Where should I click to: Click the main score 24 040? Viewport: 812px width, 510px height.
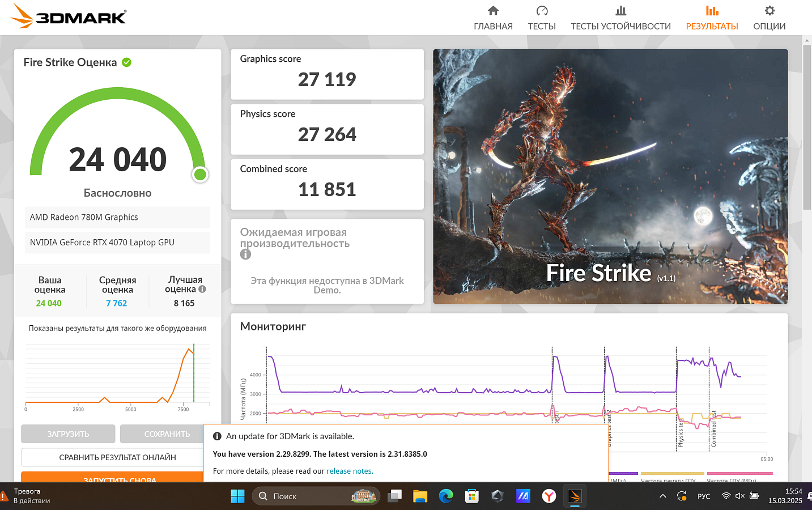click(x=118, y=160)
